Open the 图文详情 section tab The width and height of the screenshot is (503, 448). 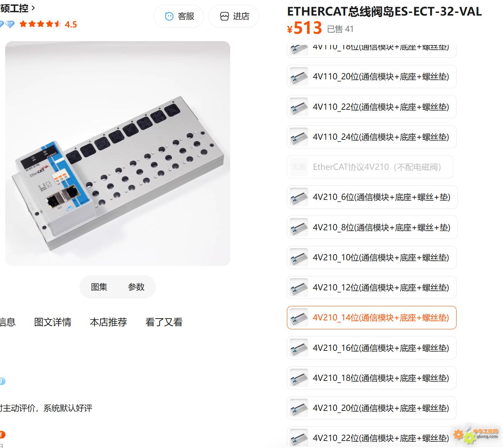[x=53, y=322]
